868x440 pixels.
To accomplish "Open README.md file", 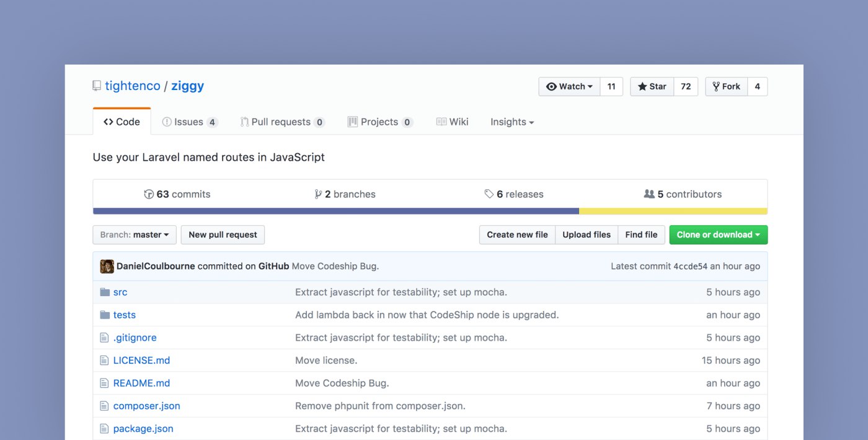I will click(x=141, y=383).
